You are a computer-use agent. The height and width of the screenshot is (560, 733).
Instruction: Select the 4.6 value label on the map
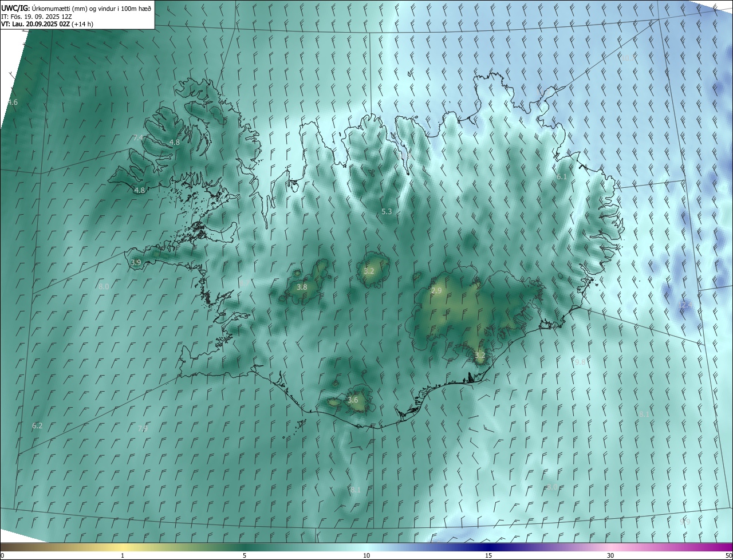pos(12,102)
